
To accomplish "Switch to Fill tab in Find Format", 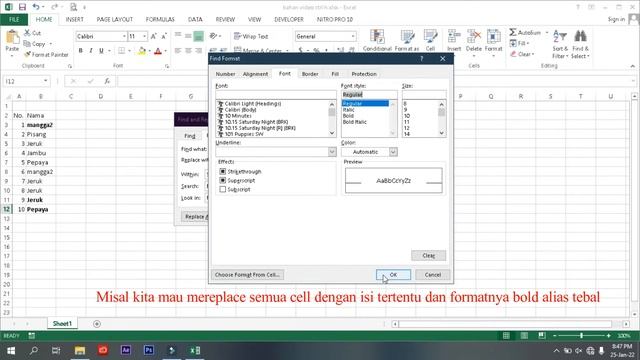I will [x=335, y=74].
